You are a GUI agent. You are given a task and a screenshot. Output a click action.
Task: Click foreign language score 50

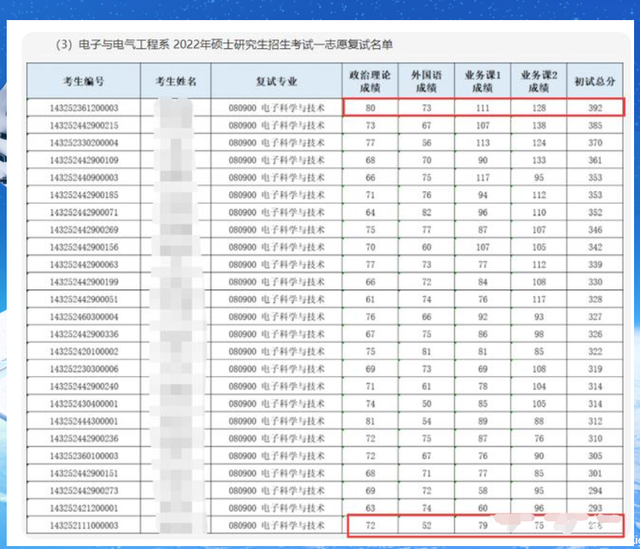426,404
